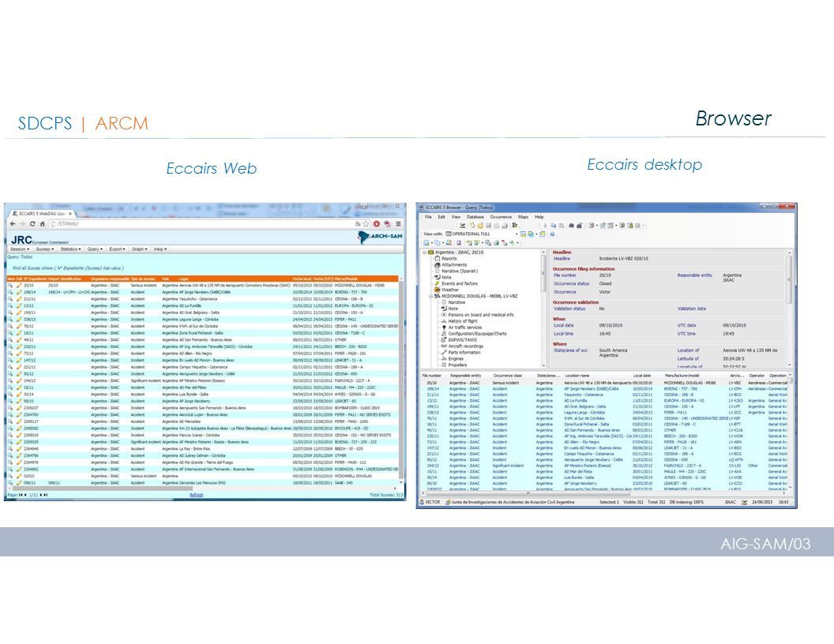Click the magnifier view icon for row 211/11
This screenshot has width=834, height=644.
coord(10,299)
